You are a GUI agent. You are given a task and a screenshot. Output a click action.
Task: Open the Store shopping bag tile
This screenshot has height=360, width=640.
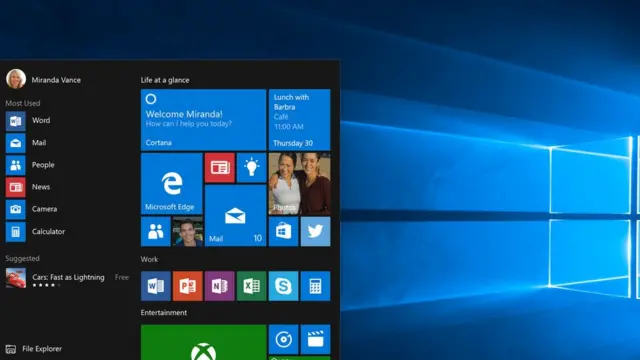pyautogui.click(x=283, y=231)
